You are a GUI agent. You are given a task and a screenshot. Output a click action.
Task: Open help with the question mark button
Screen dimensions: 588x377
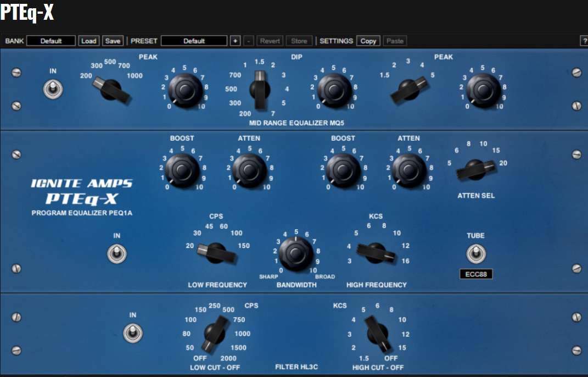coord(584,41)
